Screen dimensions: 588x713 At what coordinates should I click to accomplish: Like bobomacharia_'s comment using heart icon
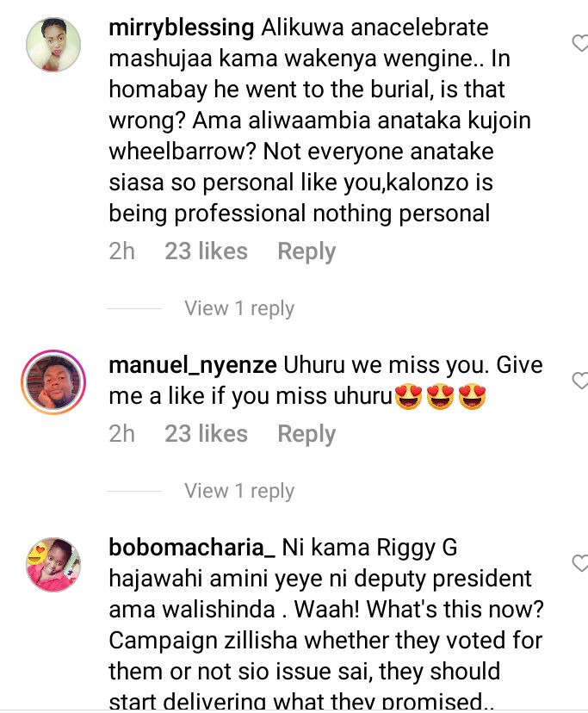579,563
